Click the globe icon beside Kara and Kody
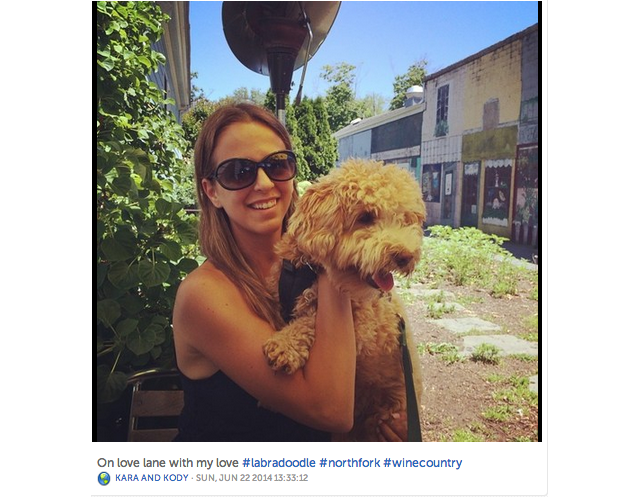 104,478
